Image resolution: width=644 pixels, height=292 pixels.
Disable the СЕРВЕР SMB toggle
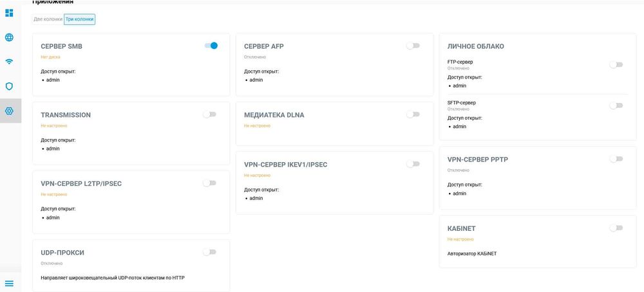pyautogui.click(x=211, y=46)
